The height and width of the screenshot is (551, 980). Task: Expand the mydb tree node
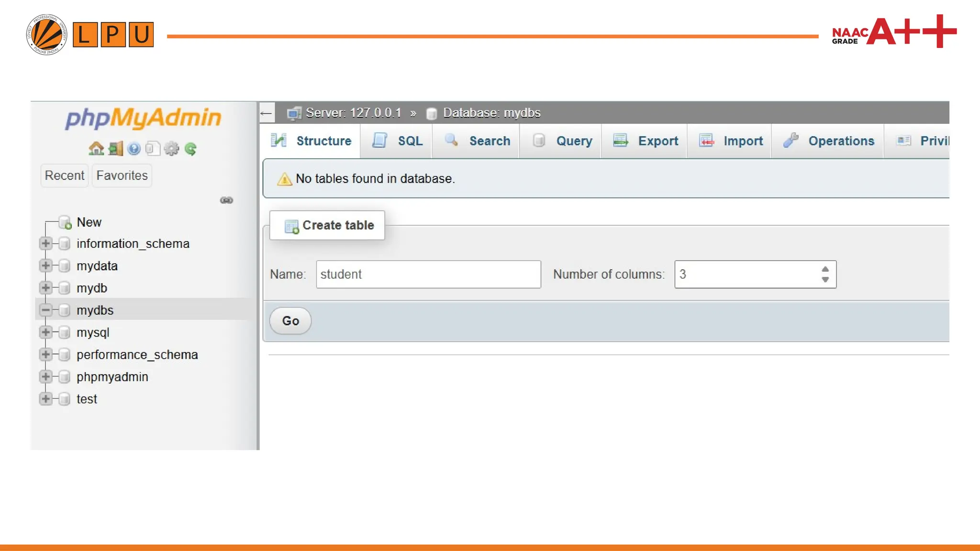pos(45,288)
